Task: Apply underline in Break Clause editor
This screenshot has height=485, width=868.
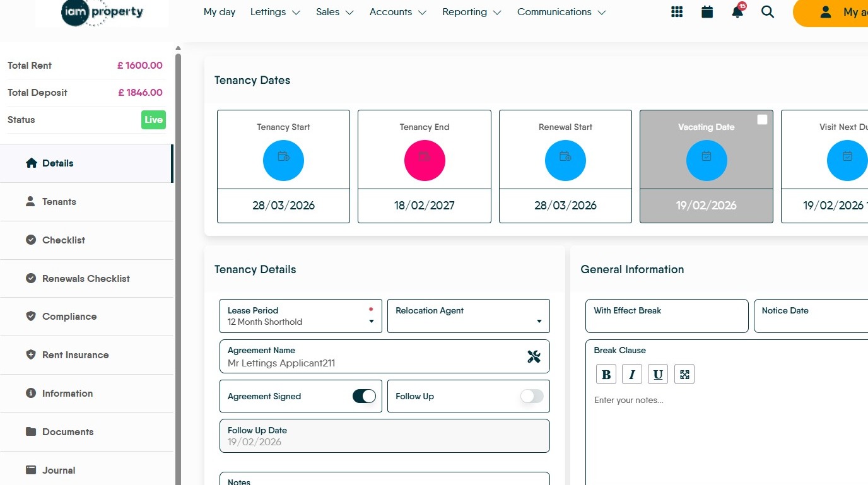Action: 658,375
